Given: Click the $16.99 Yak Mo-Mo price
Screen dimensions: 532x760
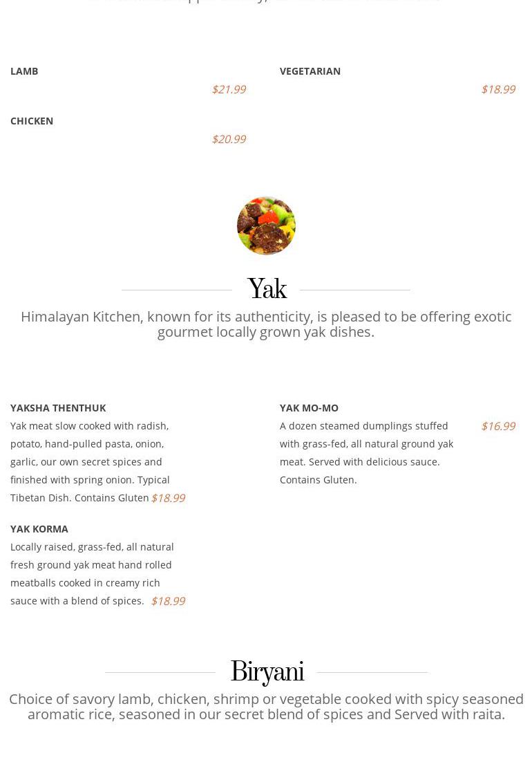Looking at the screenshot, I should [498, 426].
